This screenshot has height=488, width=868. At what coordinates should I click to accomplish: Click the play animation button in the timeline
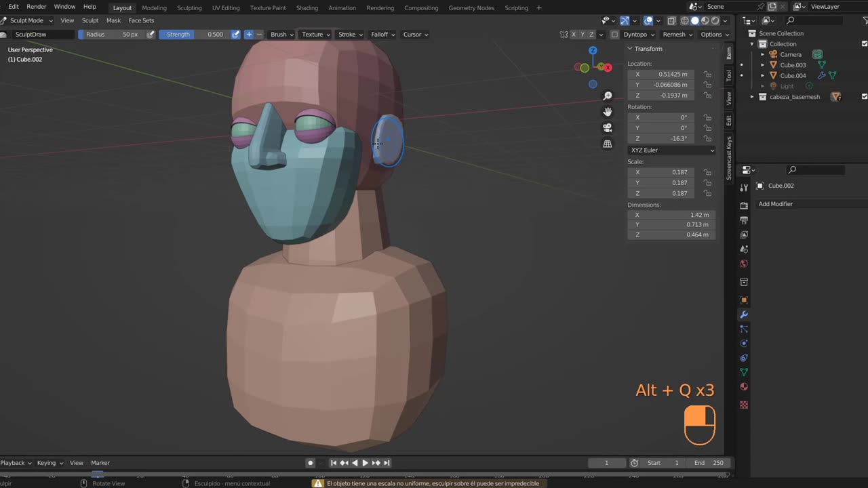365,463
